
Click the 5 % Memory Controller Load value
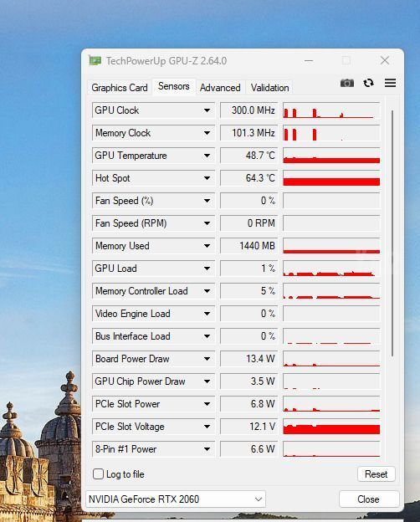[248, 291]
